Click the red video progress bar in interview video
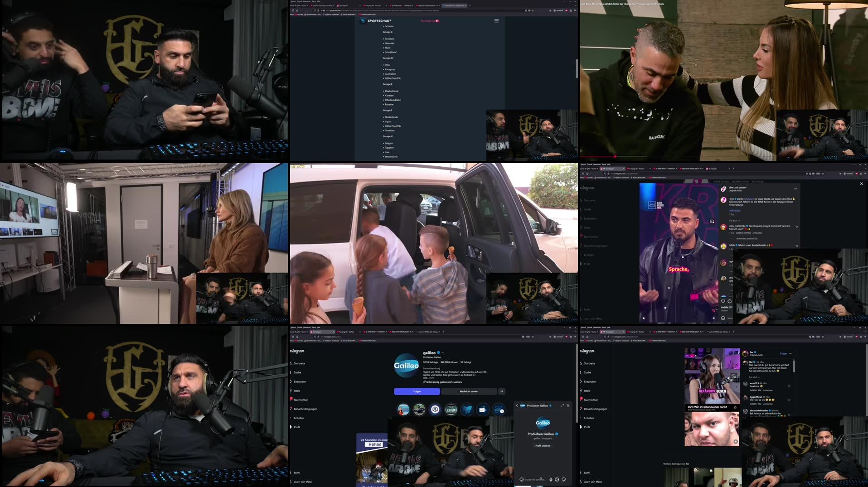The image size is (868, 487). click(598, 157)
